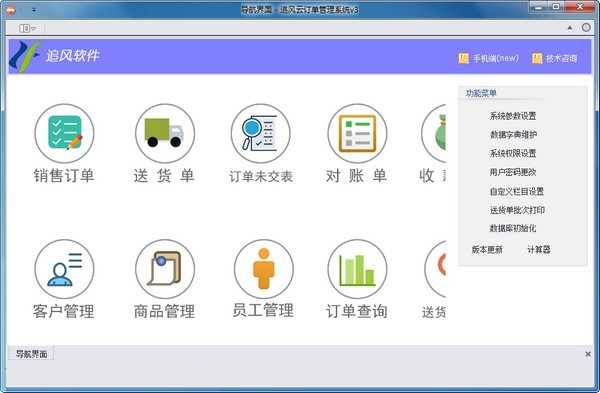Collapse ribbon with the up arrow
600x393 pixels.
pyautogui.click(x=570, y=28)
